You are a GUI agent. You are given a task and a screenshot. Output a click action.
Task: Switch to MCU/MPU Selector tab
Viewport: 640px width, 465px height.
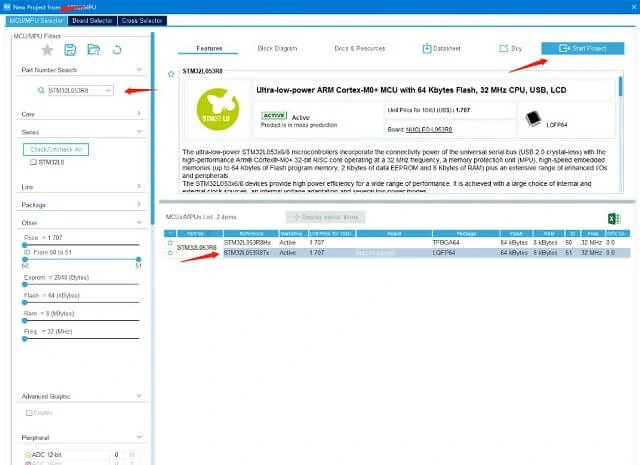point(36,20)
